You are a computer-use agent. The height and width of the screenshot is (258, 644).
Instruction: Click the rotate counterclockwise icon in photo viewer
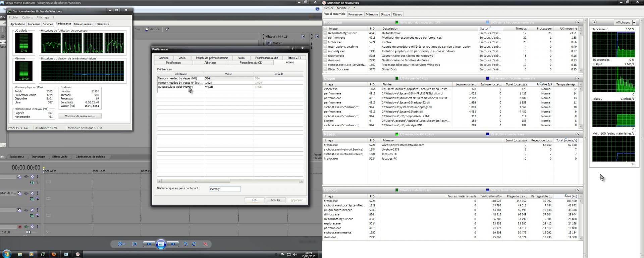pos(185,244)
